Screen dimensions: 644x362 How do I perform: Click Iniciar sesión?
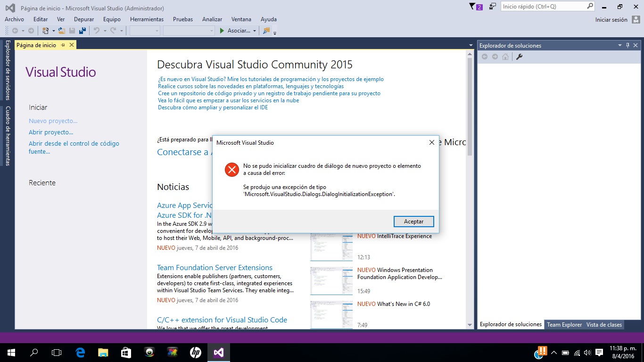tap(611, 20)
